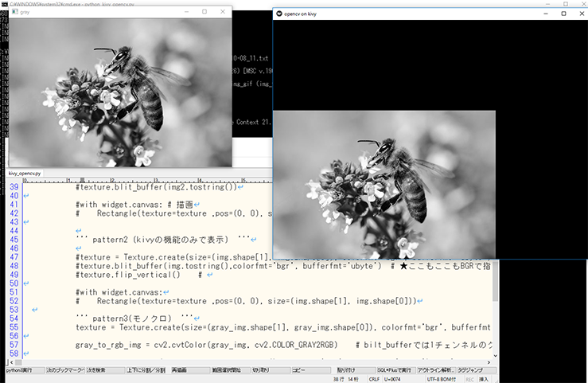Click the 範囲選択開始 button

(x=231, y=370)
